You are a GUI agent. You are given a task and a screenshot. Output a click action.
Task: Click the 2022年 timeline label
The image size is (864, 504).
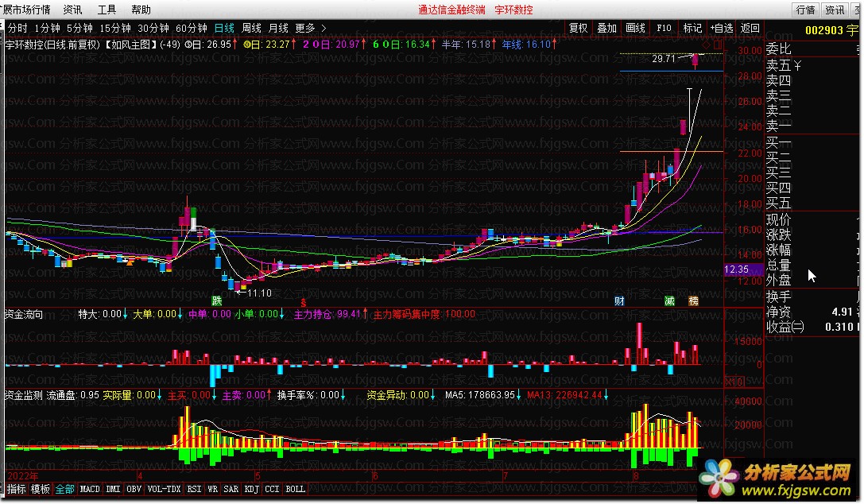coord(23,476)
